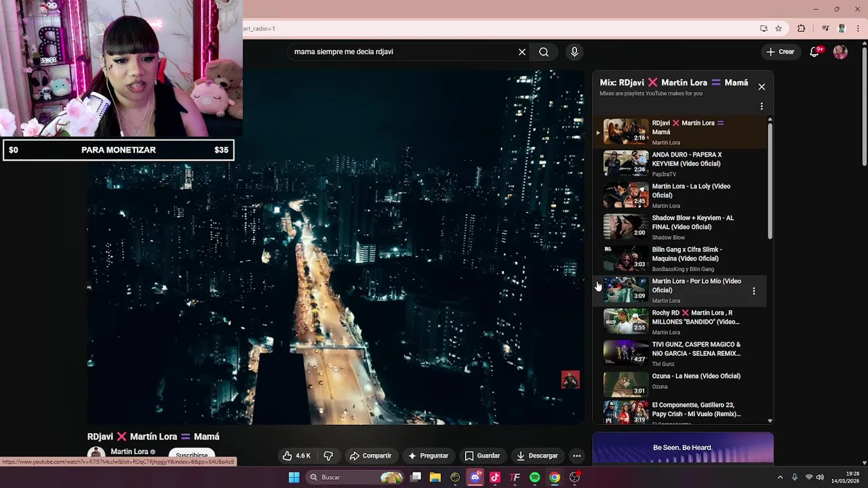This screenshot has height=488, width=868.
Task: Open the YouTube account avatar menu
Action: click(x=840, y=52)
